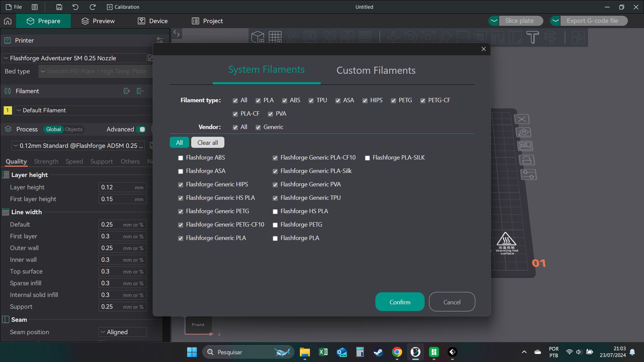Click the Windows search box

[248, 352]
